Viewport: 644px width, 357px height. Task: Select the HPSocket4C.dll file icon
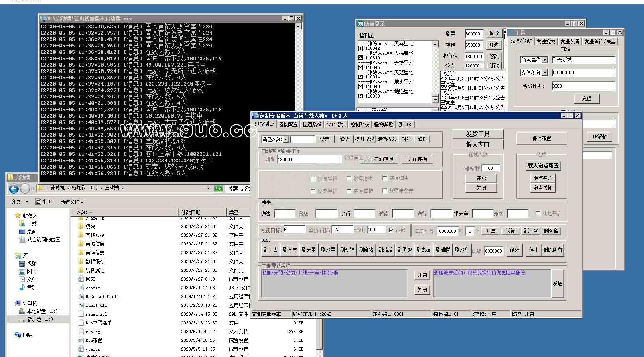click(x=81, y=296)
